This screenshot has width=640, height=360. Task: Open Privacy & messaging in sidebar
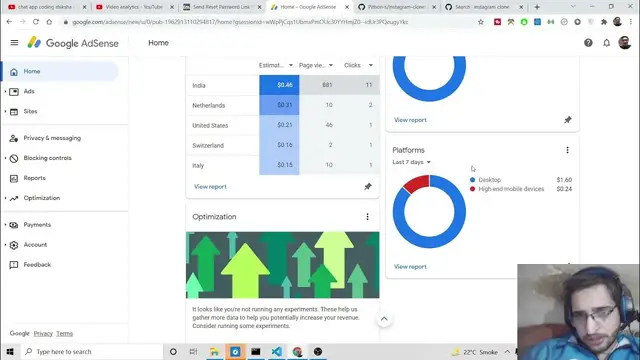[52, 138]
